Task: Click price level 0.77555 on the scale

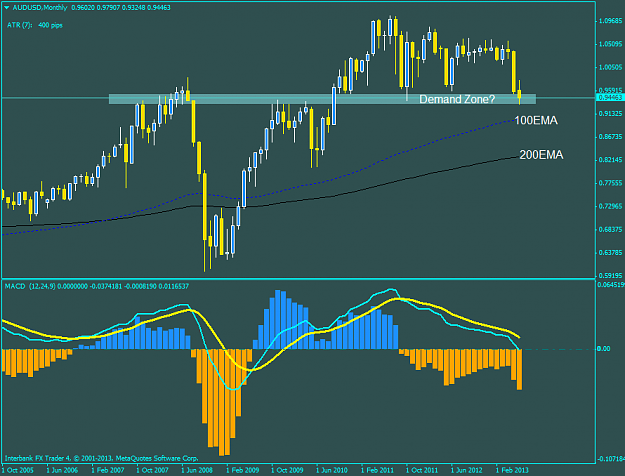Action: [611, 183]
